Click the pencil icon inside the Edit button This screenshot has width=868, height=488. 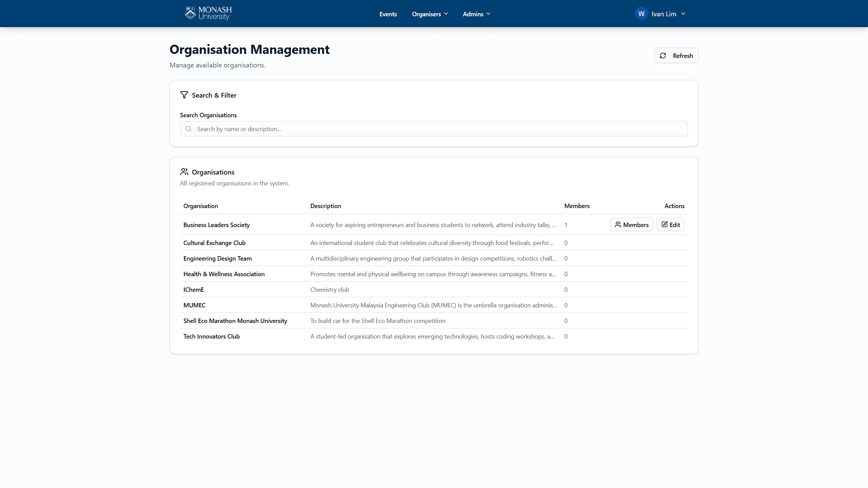[664, 224]
